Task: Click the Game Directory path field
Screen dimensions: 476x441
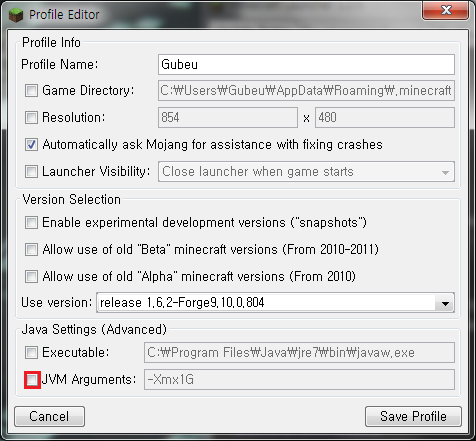Action: [306, 90]
